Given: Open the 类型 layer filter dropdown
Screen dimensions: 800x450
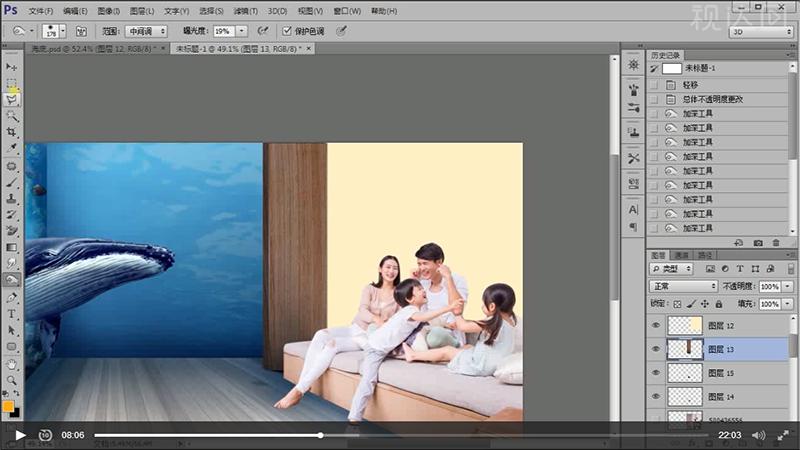Looking at the screenshot, I should click(671, 268).
